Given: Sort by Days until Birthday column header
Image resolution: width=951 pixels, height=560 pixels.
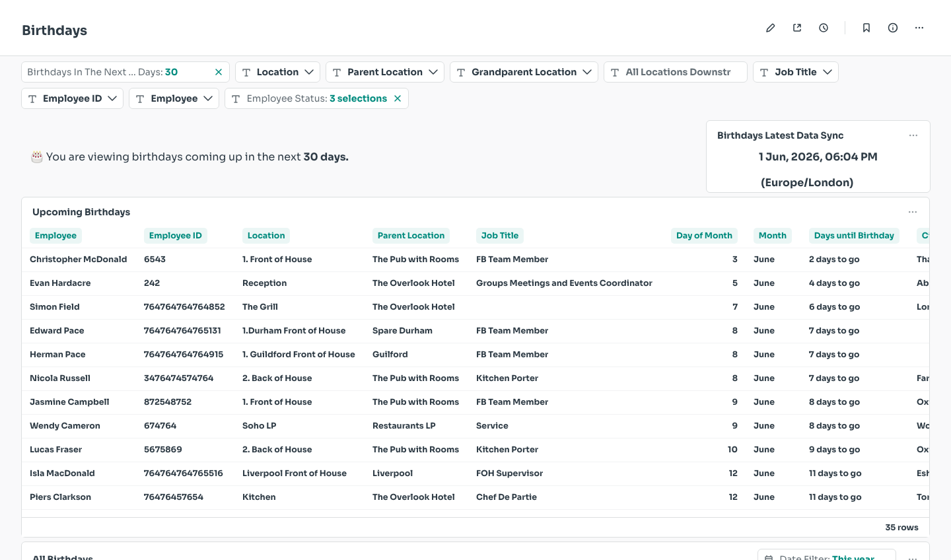Looking at the screenshot, I should (854, 236).
